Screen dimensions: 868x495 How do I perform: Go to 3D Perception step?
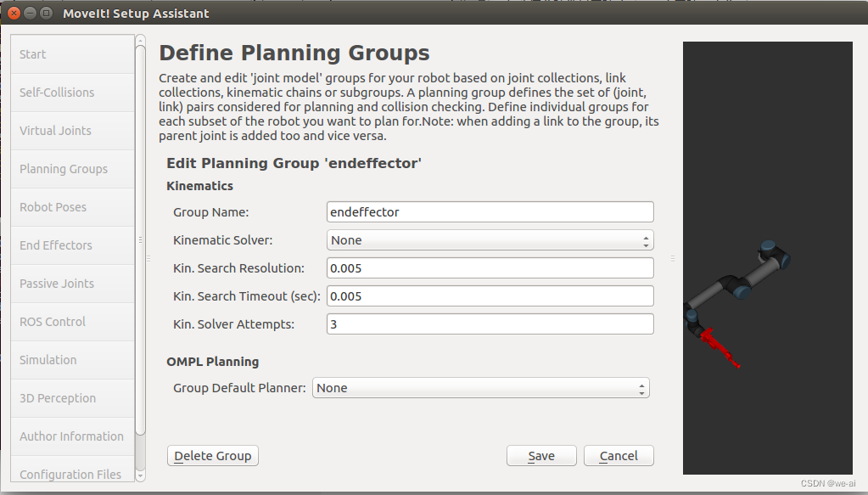72,398
